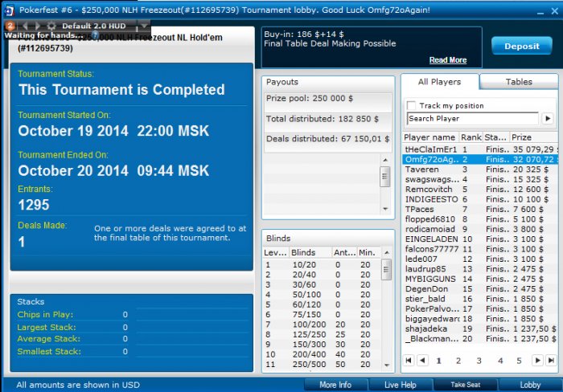Screen dimensions: 563x392
Task: Go to first page of players list
Action: coord(409,360)
